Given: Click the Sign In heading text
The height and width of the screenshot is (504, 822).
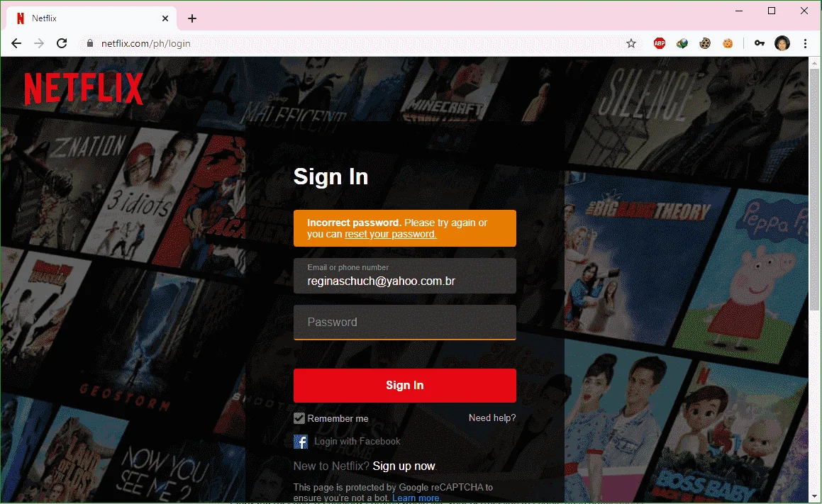Looking at the screenshot, I should (x=331, y=177).
